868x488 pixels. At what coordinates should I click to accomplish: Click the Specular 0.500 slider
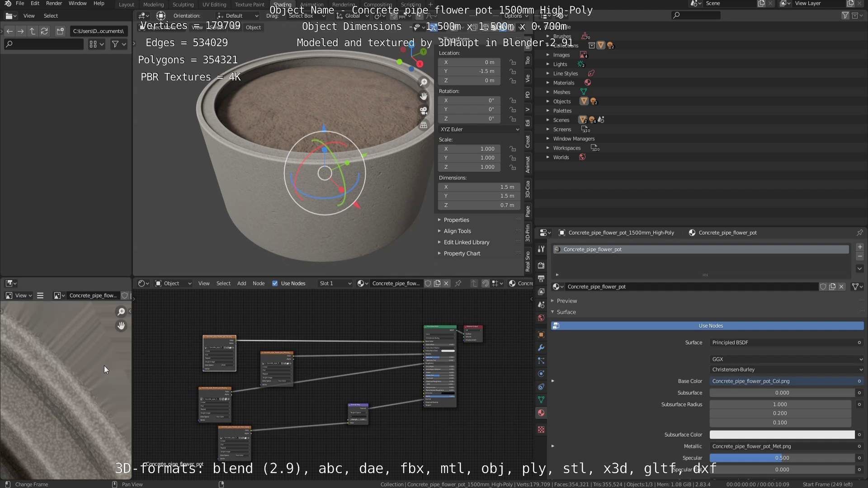click(x=782, y=458)
